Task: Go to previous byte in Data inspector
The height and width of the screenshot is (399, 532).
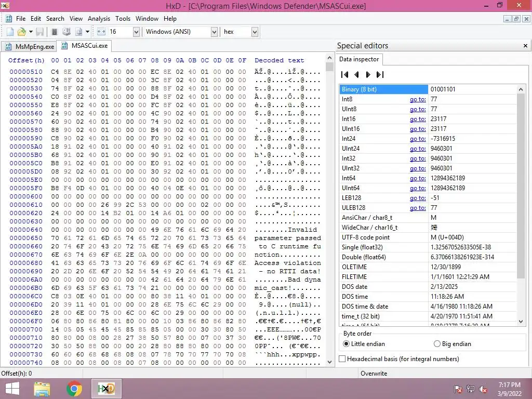Action: 356,75
